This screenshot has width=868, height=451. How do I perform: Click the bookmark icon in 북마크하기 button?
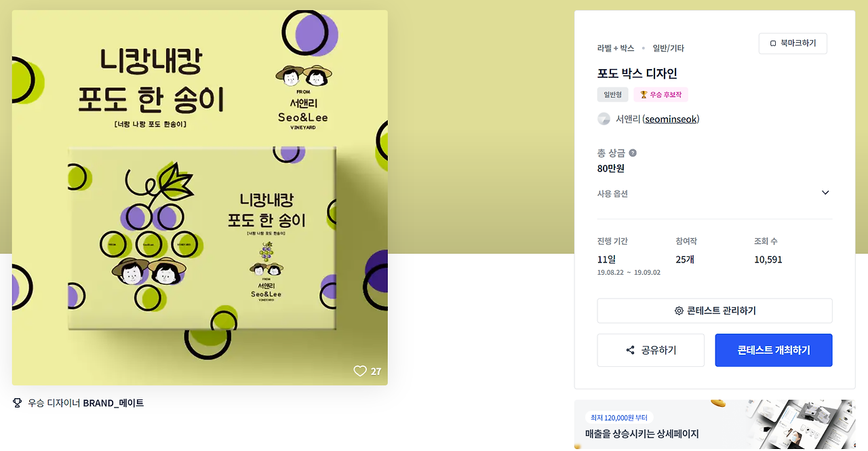773,43
